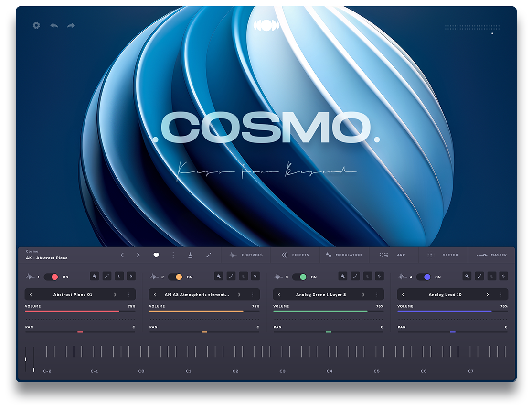Screen dimensions: 532x406
Task: Open the ARP section
Action: pyautogui.click(x=400, y=256)
